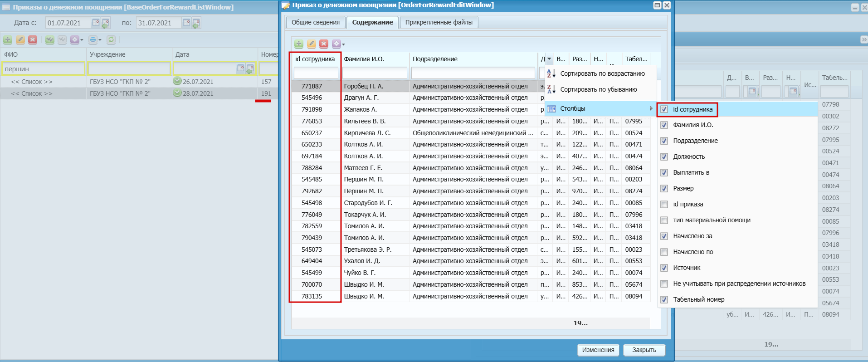
Task: Click the printer icon in the orders list toolbar
Action: [x=93, y=40]
